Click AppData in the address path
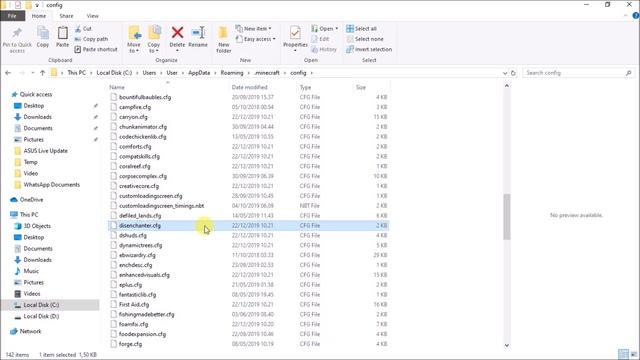Screen dimensions: 640x360 (x=199, y=73)
